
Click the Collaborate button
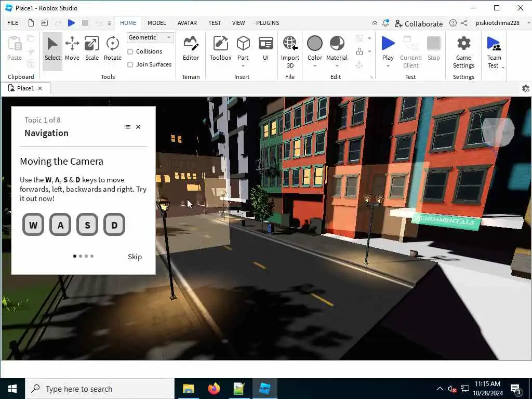point(419,23)
